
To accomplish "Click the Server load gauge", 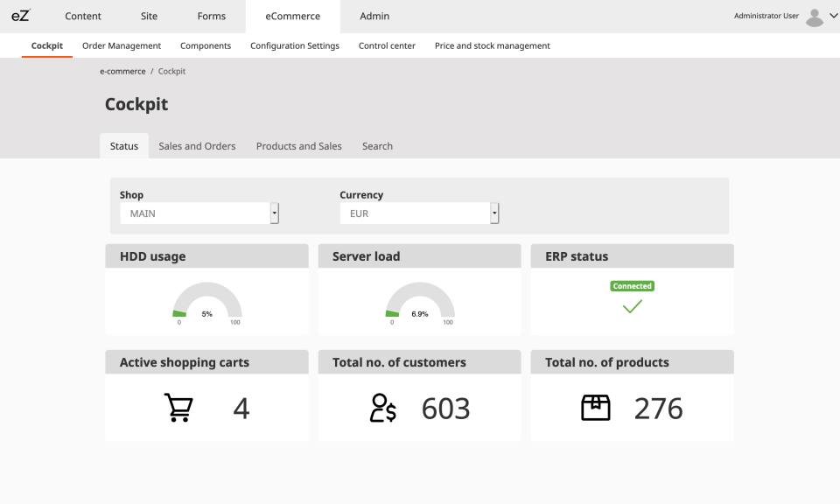I will coord(419,299).
